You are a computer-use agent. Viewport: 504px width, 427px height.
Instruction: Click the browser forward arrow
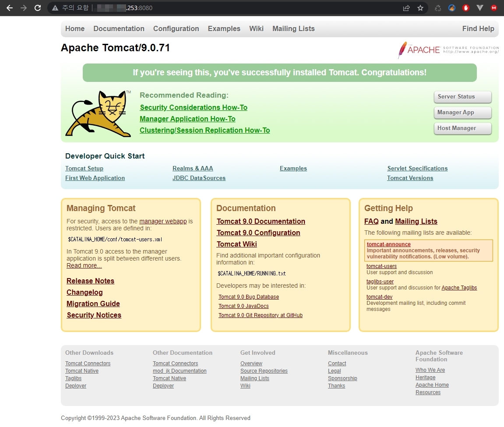tap(24, 8)
